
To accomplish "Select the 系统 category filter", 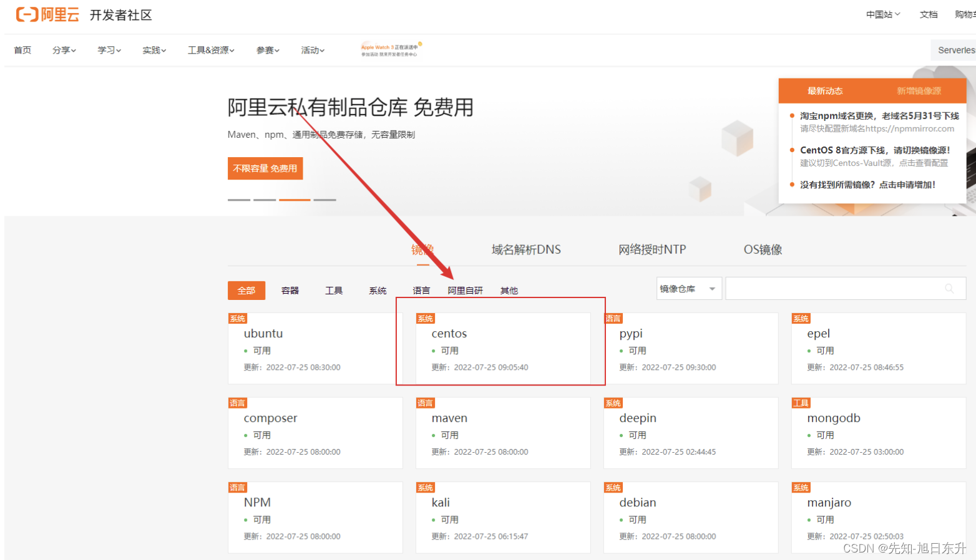I will pos(378,291).
